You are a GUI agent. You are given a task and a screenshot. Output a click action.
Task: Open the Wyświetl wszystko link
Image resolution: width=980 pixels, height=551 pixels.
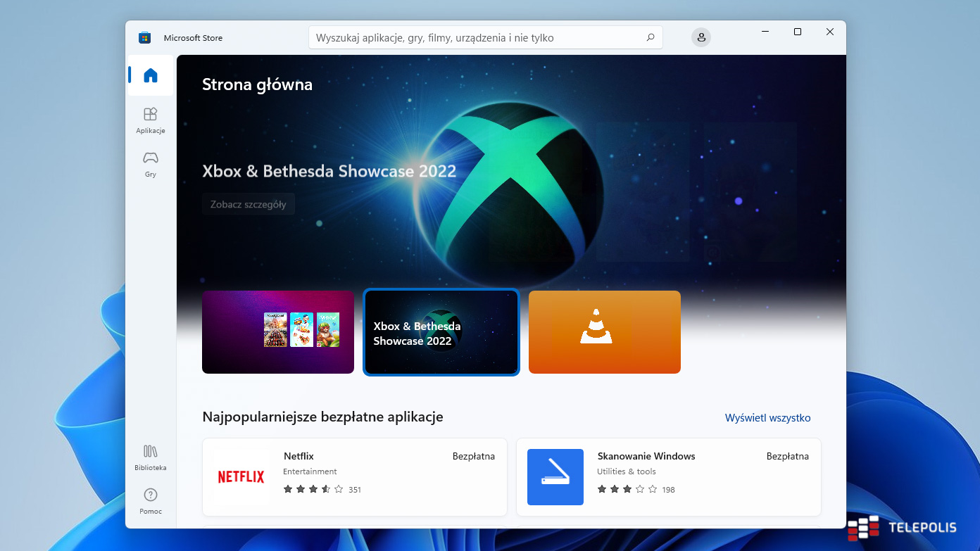(767, 418)
